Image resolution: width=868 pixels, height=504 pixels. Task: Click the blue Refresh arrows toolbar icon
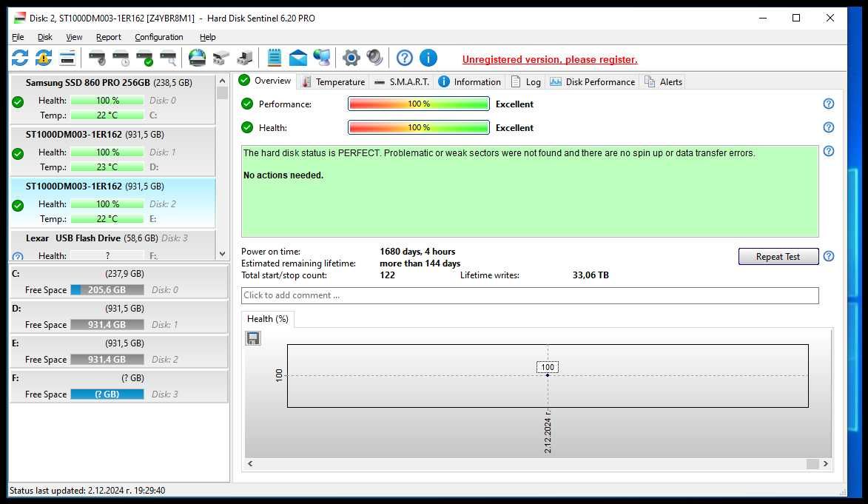point(19,58)
